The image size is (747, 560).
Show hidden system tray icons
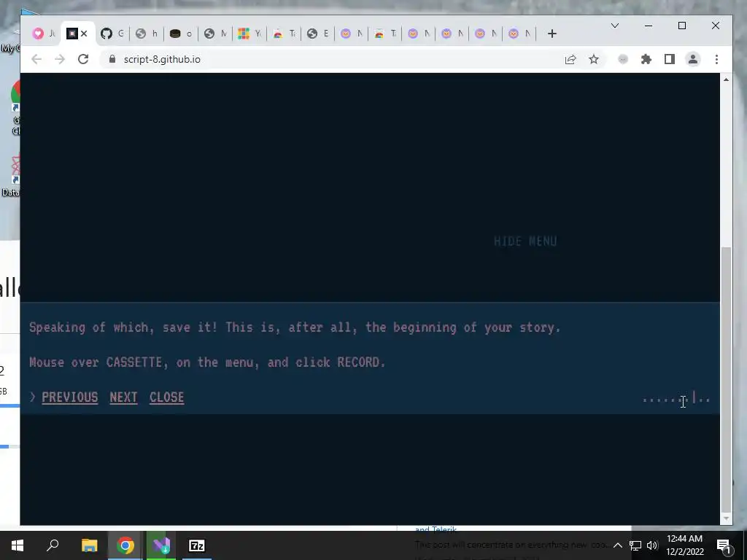pos(617,545)
